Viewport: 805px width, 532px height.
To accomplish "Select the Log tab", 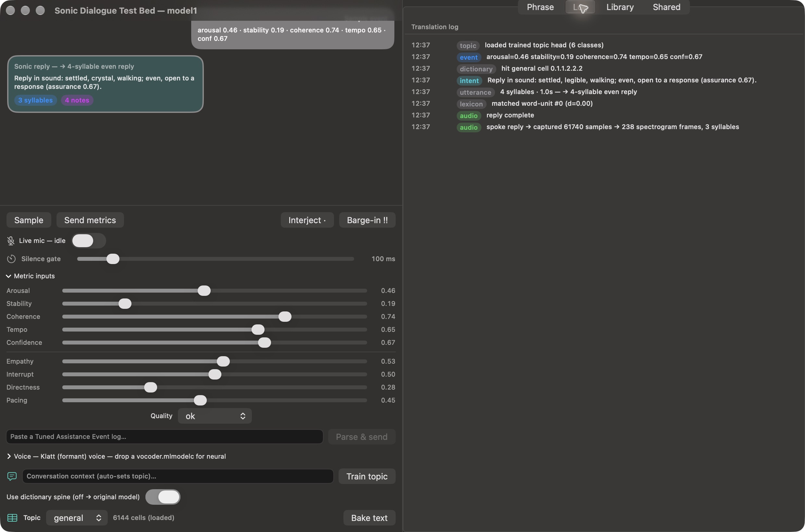I will [580, 7].
